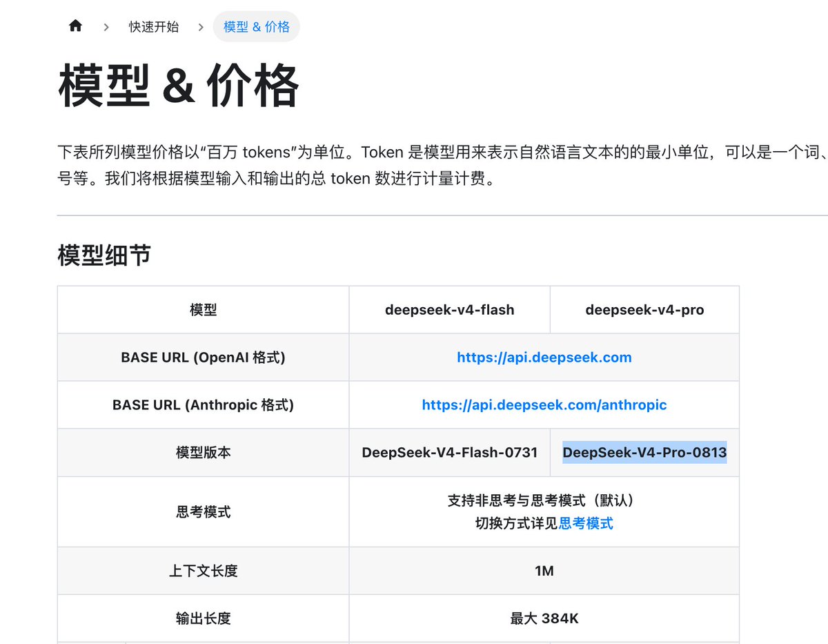The height and width of the screenshot is (644, 828).
Task: Click the BASE URL (OpenAI 格式) row label
Action: coord(204,358)
